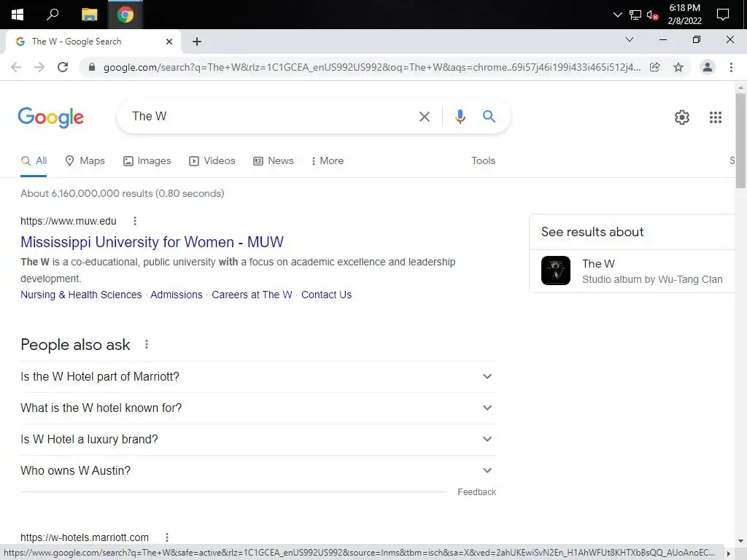The height and width of the screenshot is (560, 747).
Task: Open the muw.edu result options menu
Action: pyautogui.click(x=135, y=221)
